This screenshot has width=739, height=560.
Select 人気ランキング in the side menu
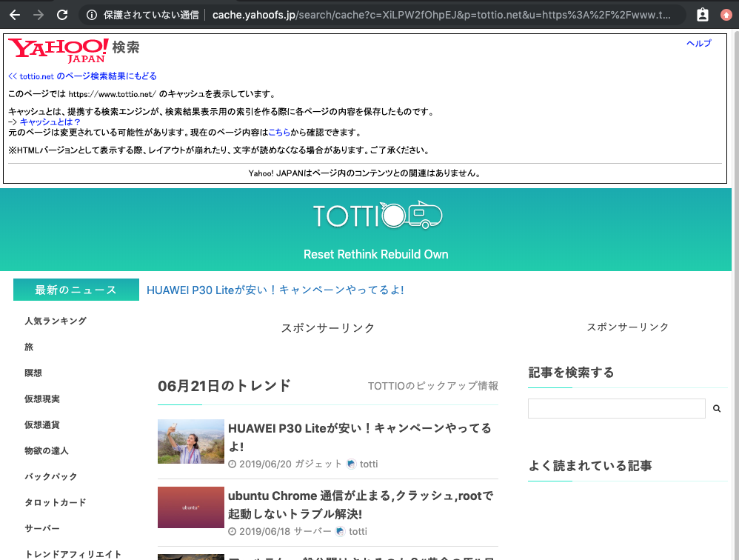click(56, 321)
